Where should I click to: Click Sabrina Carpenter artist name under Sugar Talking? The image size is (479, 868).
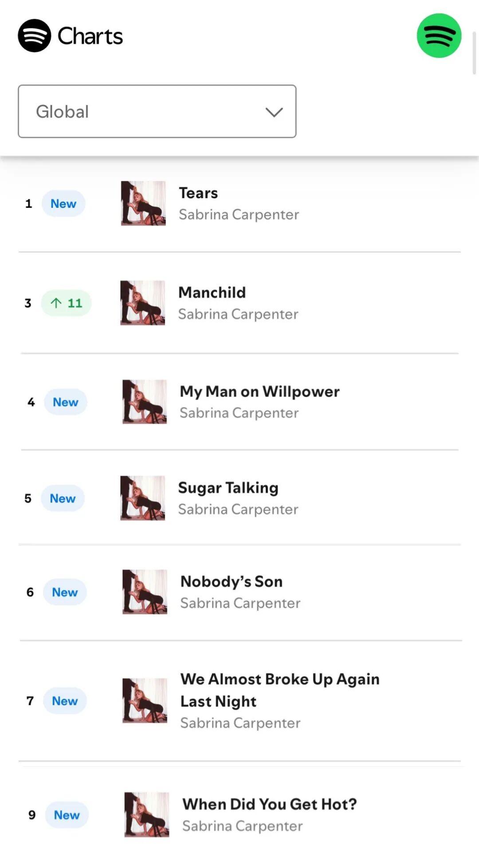(x=238, y=509)
